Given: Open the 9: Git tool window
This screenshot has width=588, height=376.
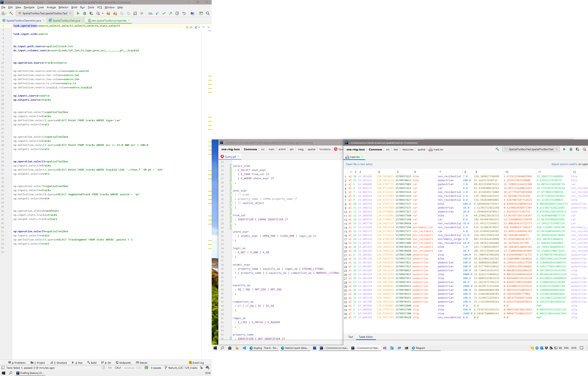Looking at the screenshot, I should tap(106, 362).
